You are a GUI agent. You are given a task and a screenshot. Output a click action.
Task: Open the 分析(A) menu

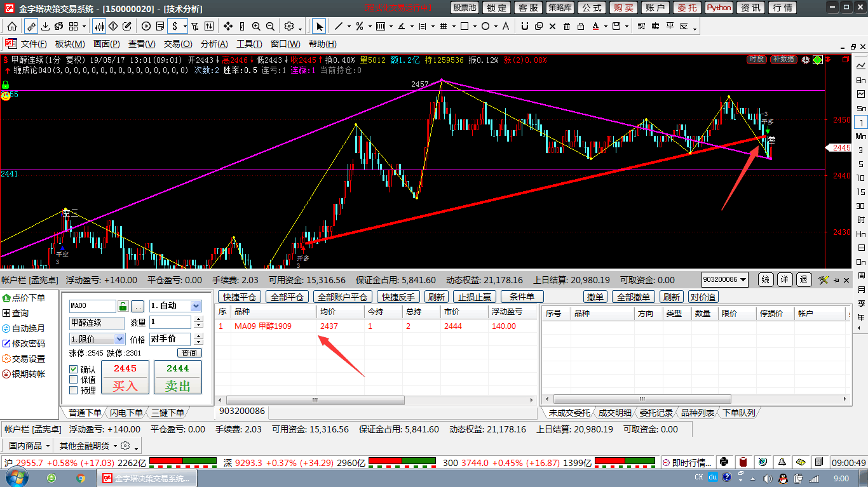point(214,44)
